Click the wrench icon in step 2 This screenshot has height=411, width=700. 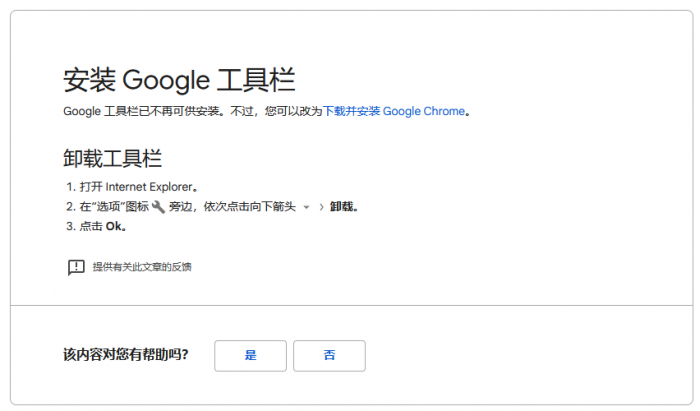pos(158,207)
